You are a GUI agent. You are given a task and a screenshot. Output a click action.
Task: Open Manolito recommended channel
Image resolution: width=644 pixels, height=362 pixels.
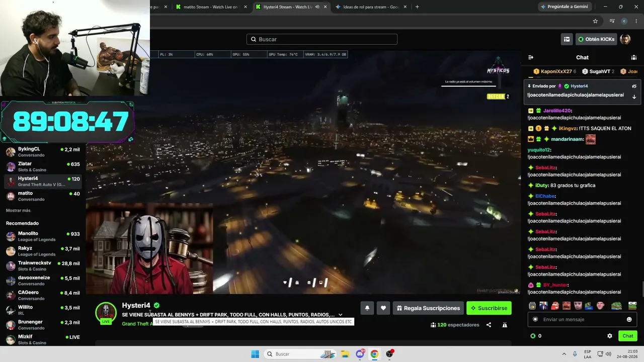click(x=43, y=236)
